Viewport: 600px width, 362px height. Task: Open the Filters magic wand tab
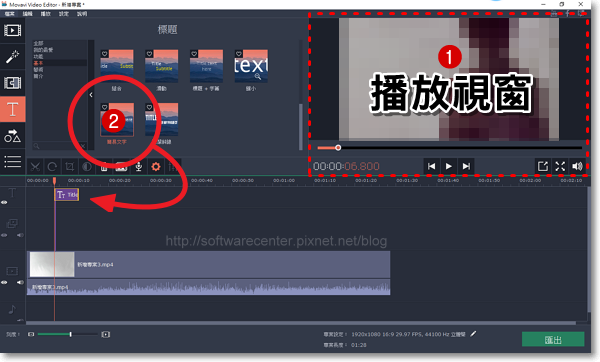13,57
